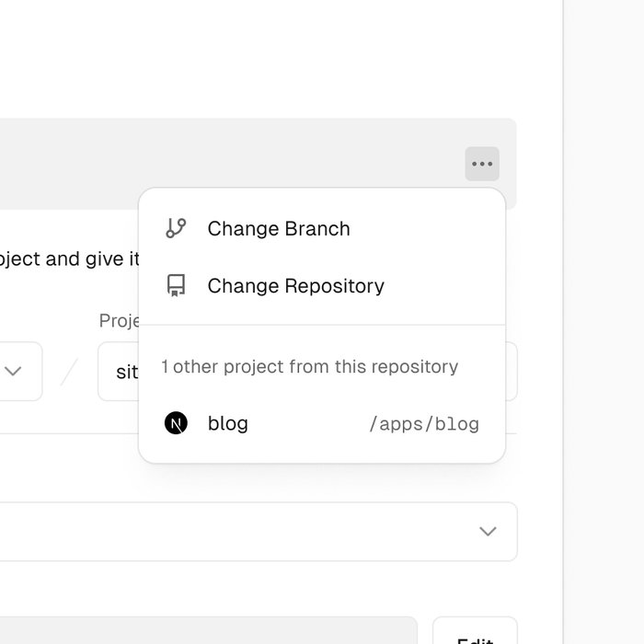This screenshot has height=644, width=644.
Task: Click the slash separator between fields
Action: point(70,372)
